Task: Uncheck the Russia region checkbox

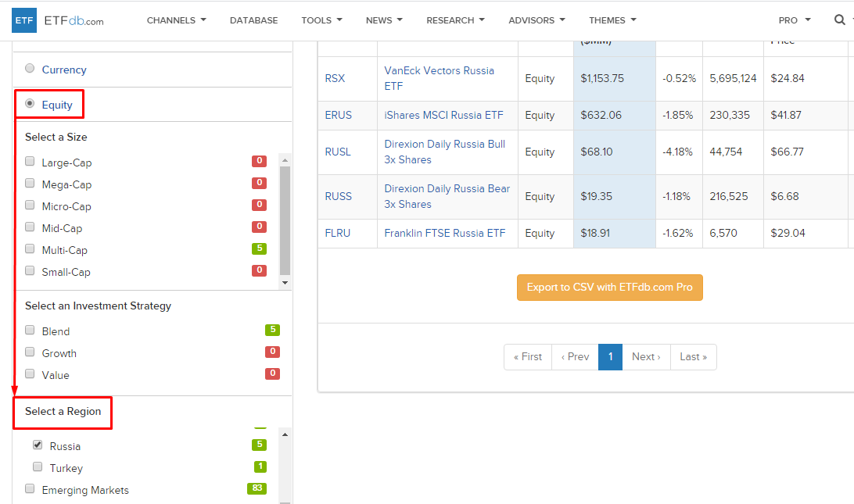Action: (x=38, y=445)
